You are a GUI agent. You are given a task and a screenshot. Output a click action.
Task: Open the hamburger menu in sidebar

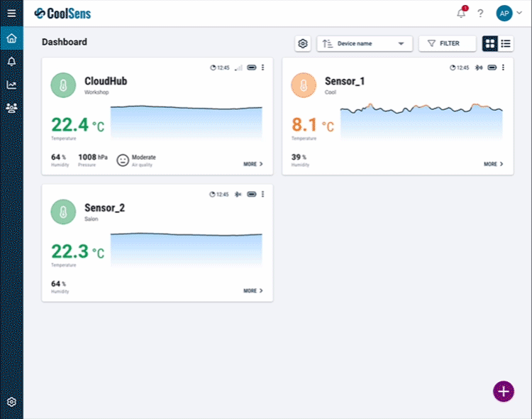(11, 13)
